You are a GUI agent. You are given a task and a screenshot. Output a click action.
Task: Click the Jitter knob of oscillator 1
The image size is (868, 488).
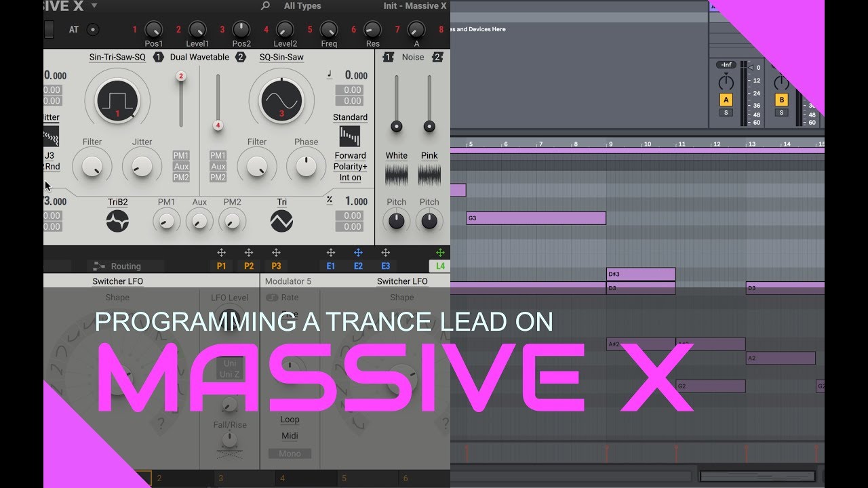click(142, 167)
